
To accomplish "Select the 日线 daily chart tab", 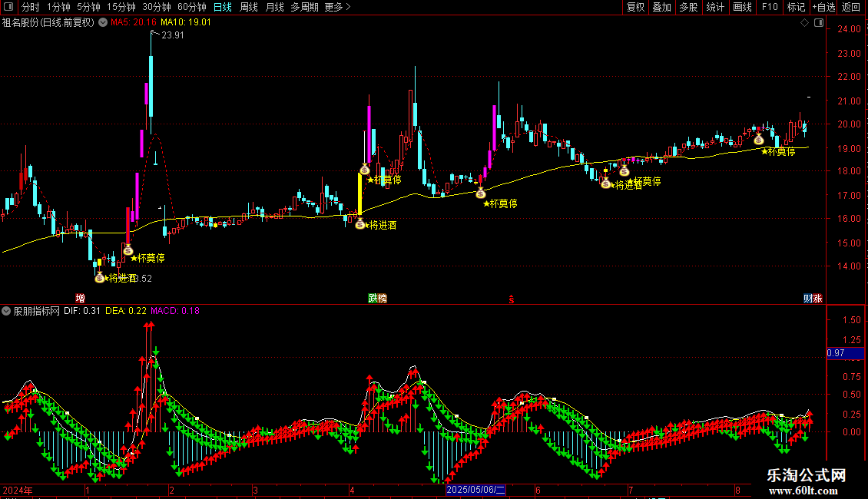I will click(x=223, y=7).
